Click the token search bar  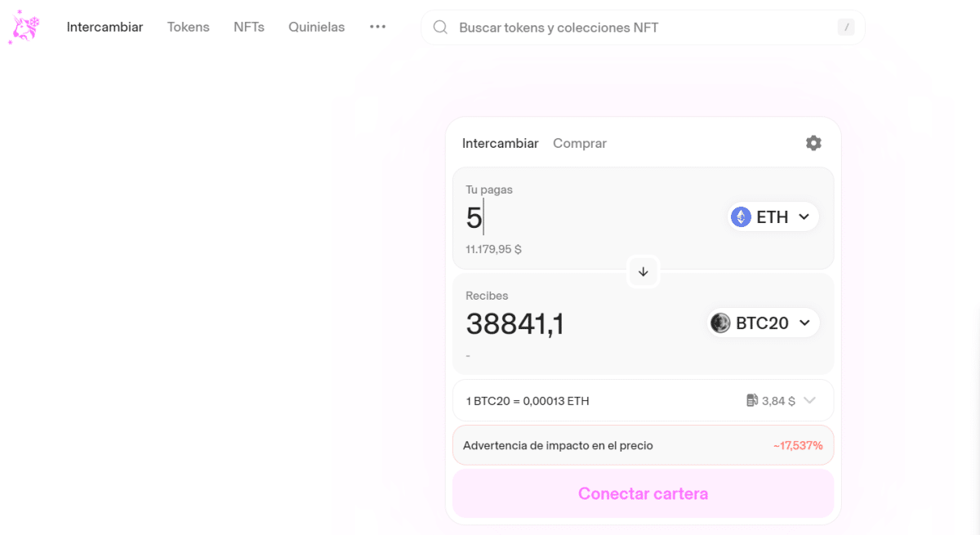(643, 27)
